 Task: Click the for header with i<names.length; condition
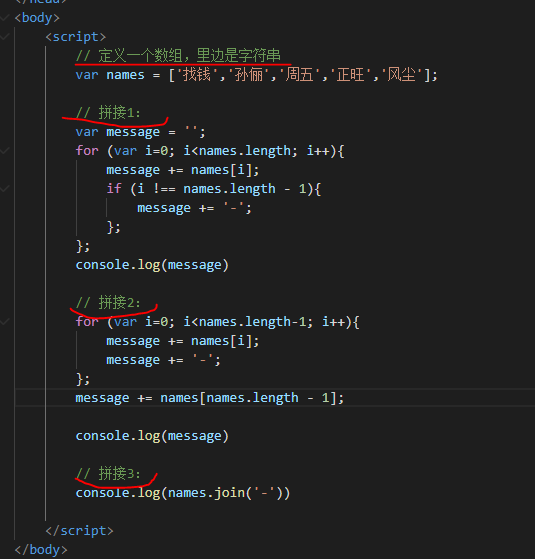[210, 151]
